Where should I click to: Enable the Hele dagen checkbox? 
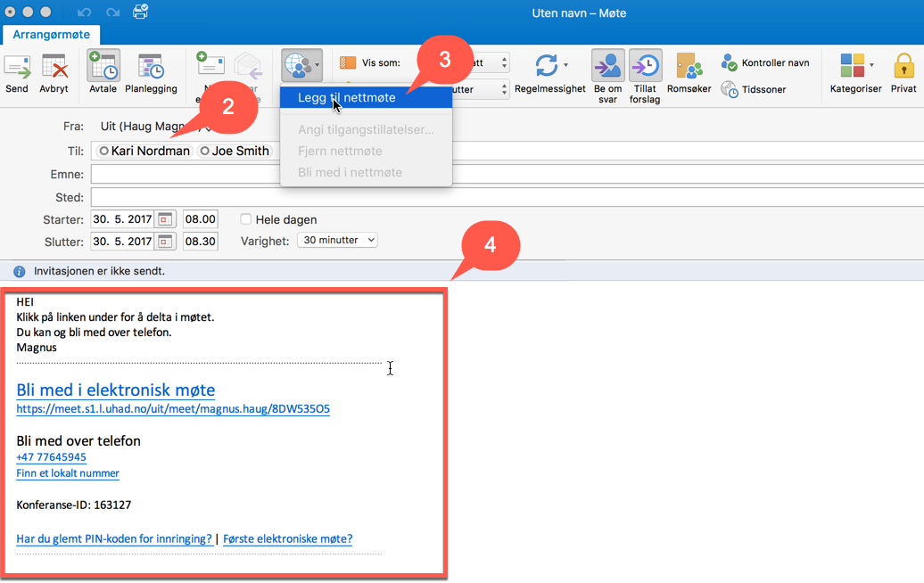coord(246,219)
